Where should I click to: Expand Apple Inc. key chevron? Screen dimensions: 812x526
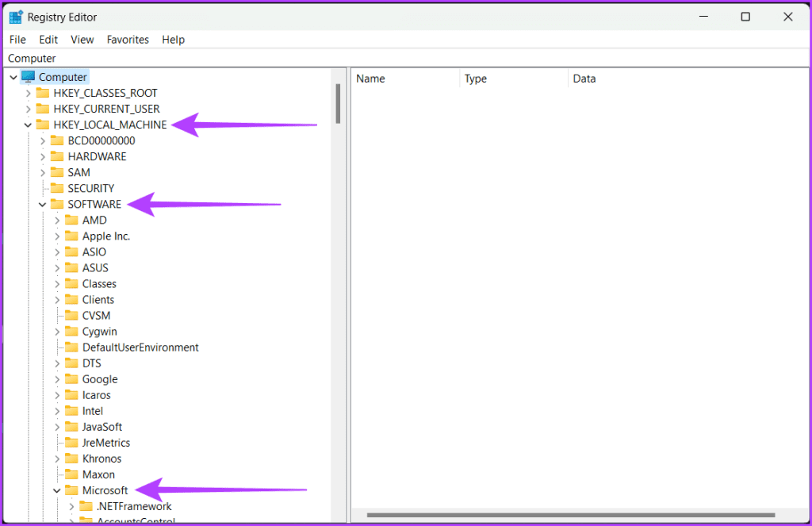[57, 236]
